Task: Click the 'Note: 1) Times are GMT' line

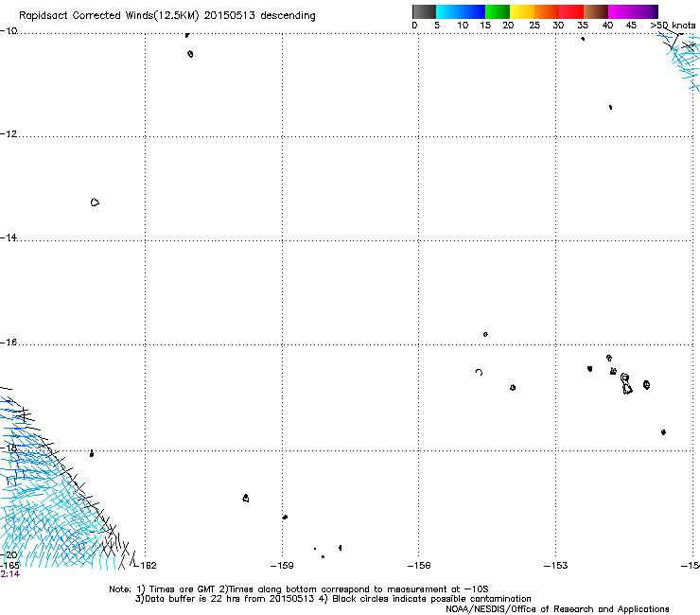Action: coord(299,589)
